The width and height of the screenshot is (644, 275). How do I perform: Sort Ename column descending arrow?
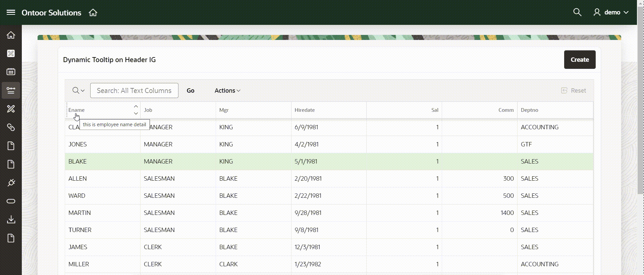[136, 113]
